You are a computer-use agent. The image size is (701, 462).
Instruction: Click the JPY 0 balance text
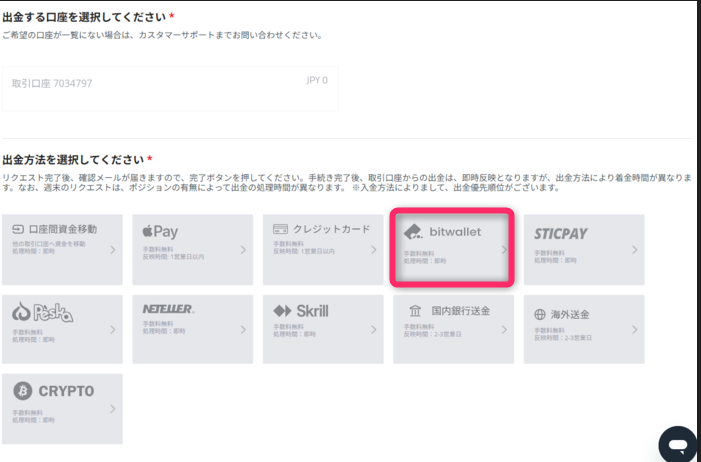coord(316,80)
